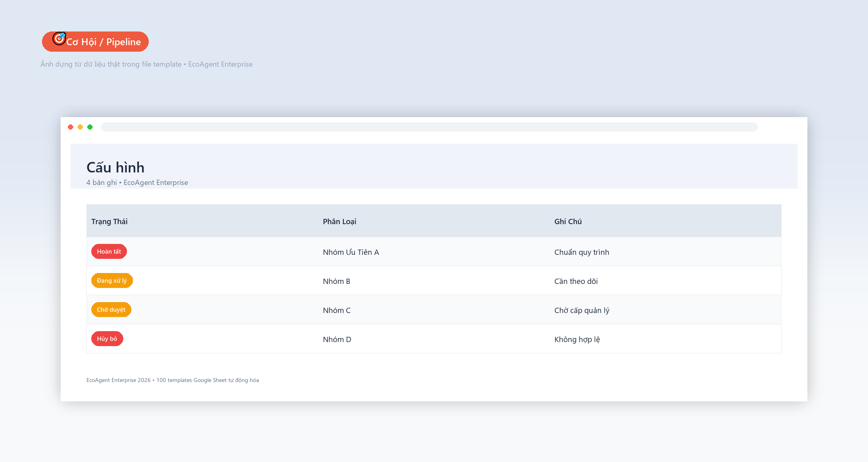Select the Nhóm C cell
Viewport: 868px width, 462px height.
click(337, 310)
